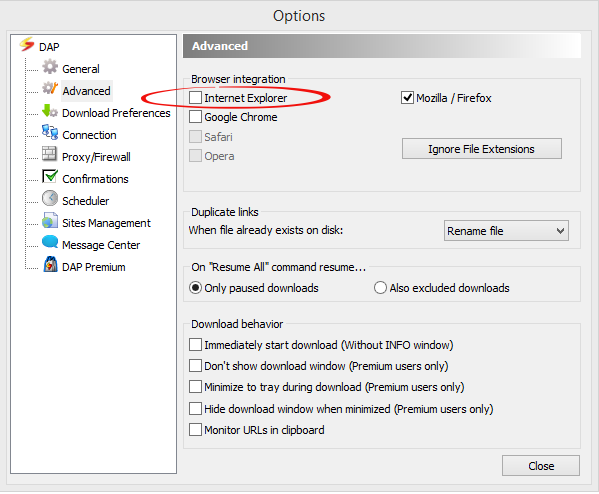Click the Ignore File Extensions button
Viewport: 599px width, 494px height.
482,149
